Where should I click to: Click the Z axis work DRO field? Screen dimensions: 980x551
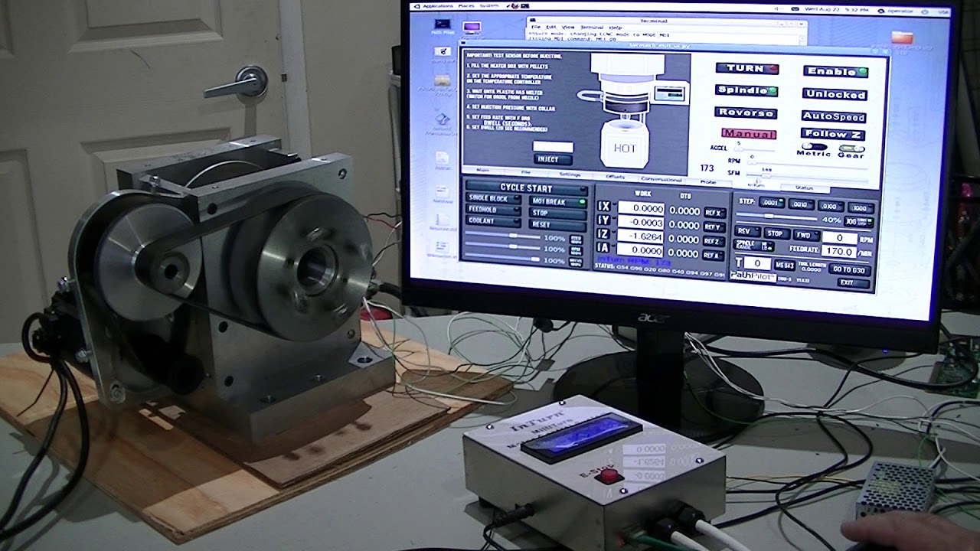coord(641,236)
